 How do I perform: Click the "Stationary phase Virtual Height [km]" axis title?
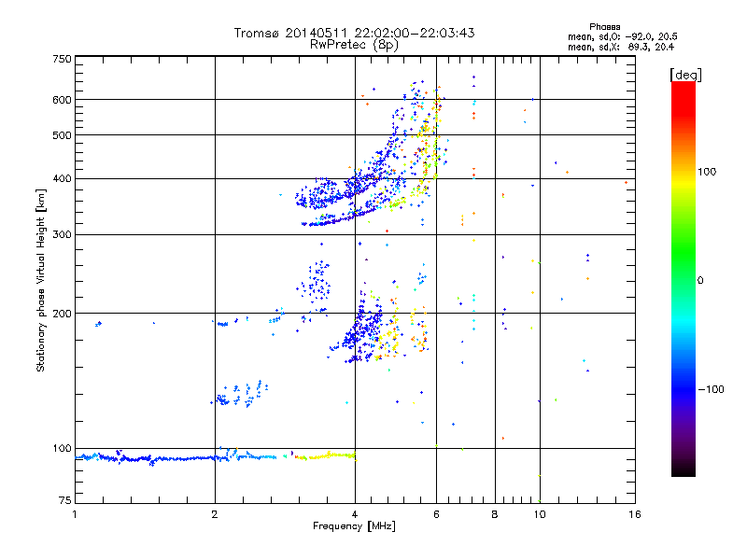(x=40, y=280)
